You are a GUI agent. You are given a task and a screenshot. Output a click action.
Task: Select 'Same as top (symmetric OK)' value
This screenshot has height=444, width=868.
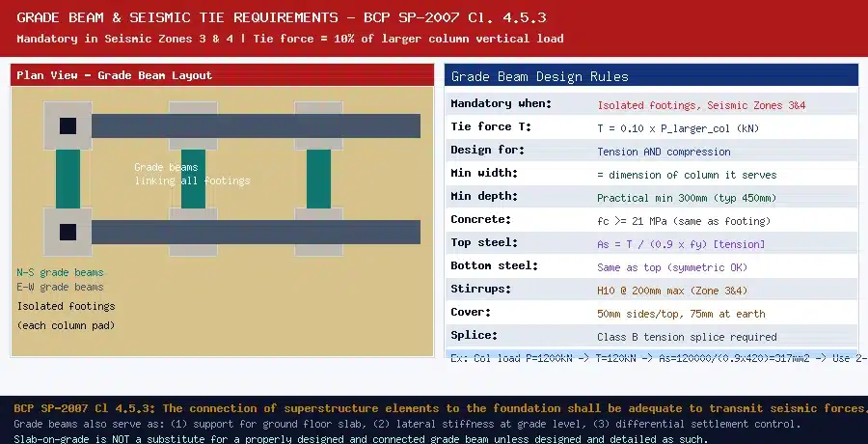672,267
